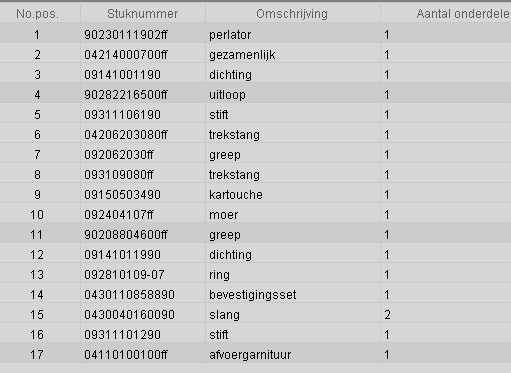This screenshot has width=511, height=373.
Task: Select the bevestigingsset entry
Action: point(255,295)
